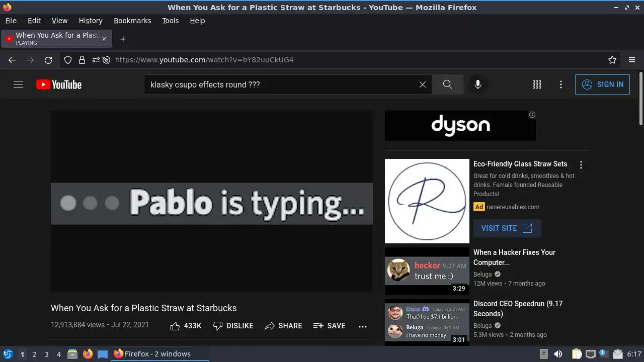This screenshot has height=362, width=644.
Task: Open the Help menu
Action: click(x=197, y=21)
